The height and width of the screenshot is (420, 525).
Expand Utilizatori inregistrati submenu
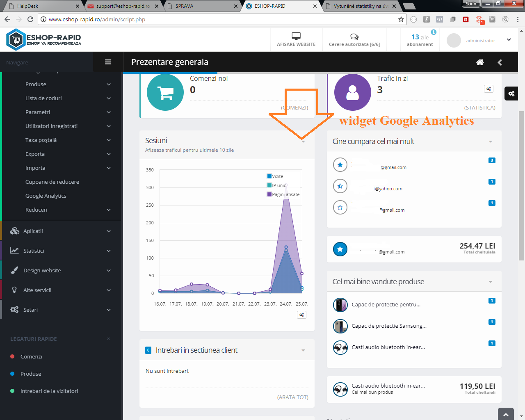click(x=109, y=126)
